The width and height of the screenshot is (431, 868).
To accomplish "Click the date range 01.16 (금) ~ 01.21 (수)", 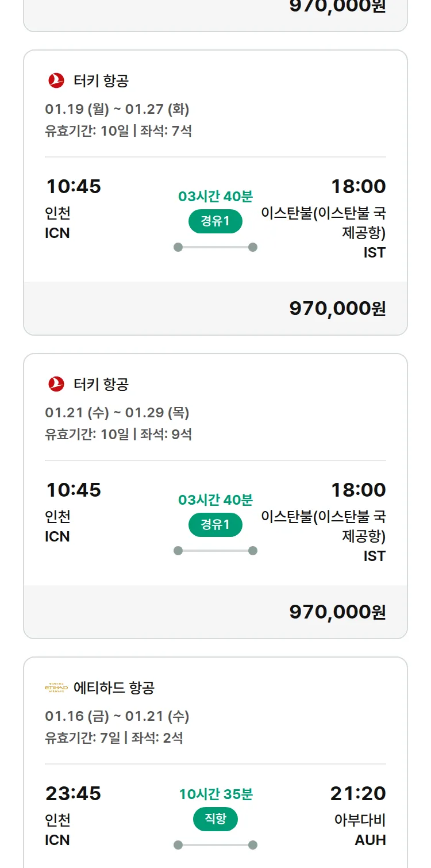I will click(117, 716).
